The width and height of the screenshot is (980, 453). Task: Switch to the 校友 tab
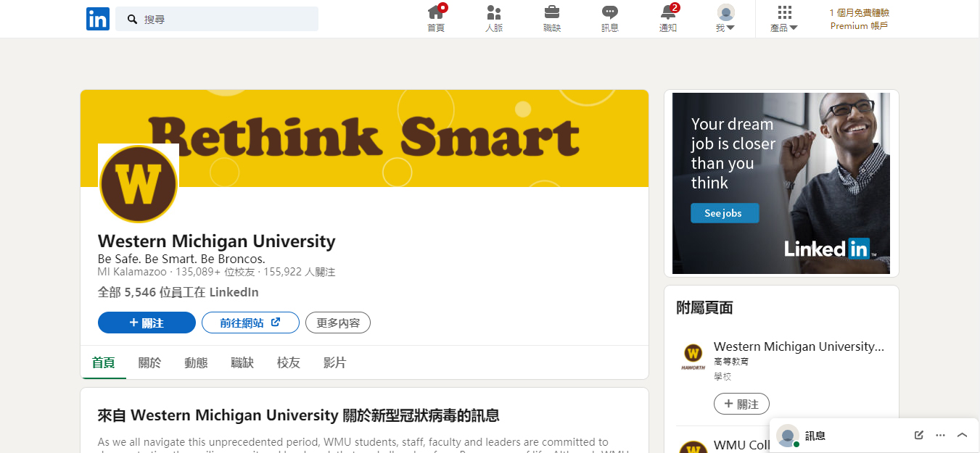point(289,362)
